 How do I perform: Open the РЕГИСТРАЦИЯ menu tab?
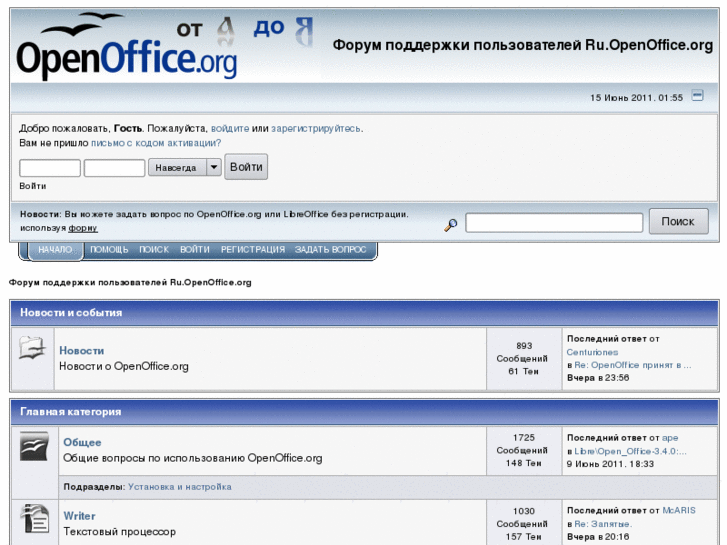pos(253,250)
